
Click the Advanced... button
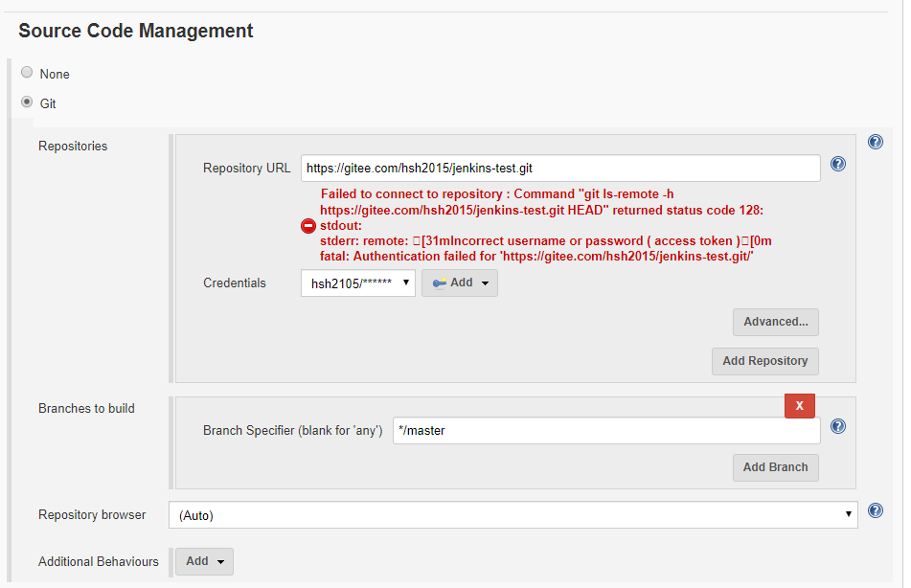click(776, 322)
